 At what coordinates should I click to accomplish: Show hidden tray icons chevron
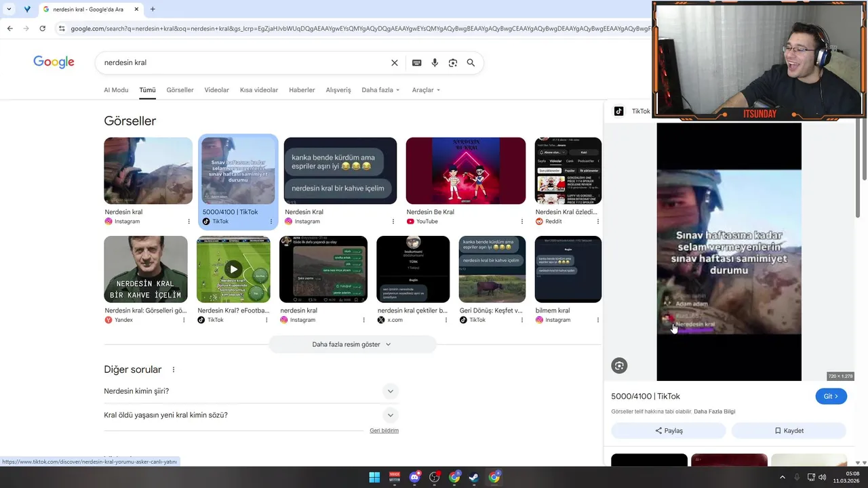coord(782,477)
